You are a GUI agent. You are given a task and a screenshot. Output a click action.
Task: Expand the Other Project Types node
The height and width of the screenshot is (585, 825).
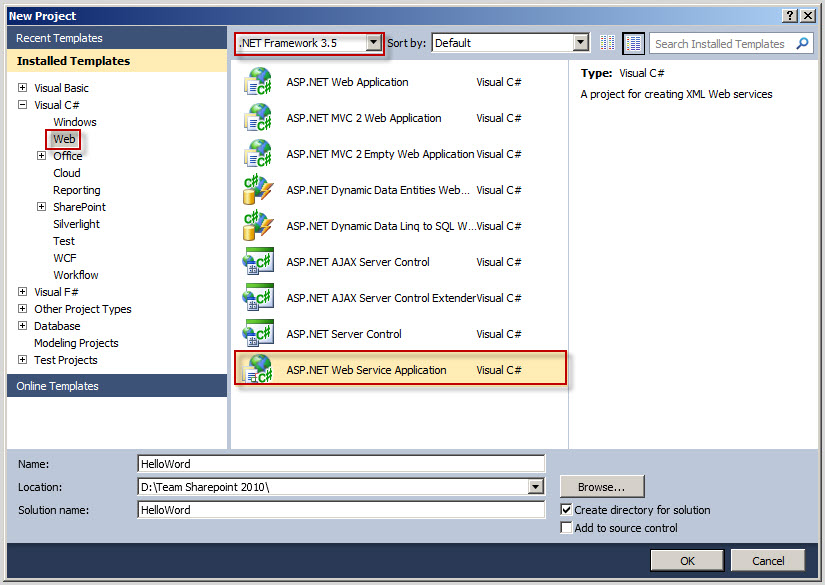23,309
